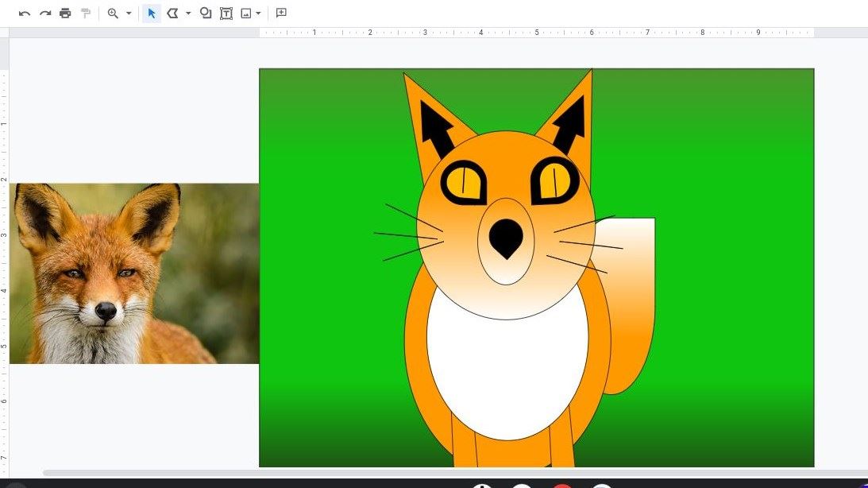Select the real fox photograph
This screenshot has height=488, width=868.
point(133,273)
